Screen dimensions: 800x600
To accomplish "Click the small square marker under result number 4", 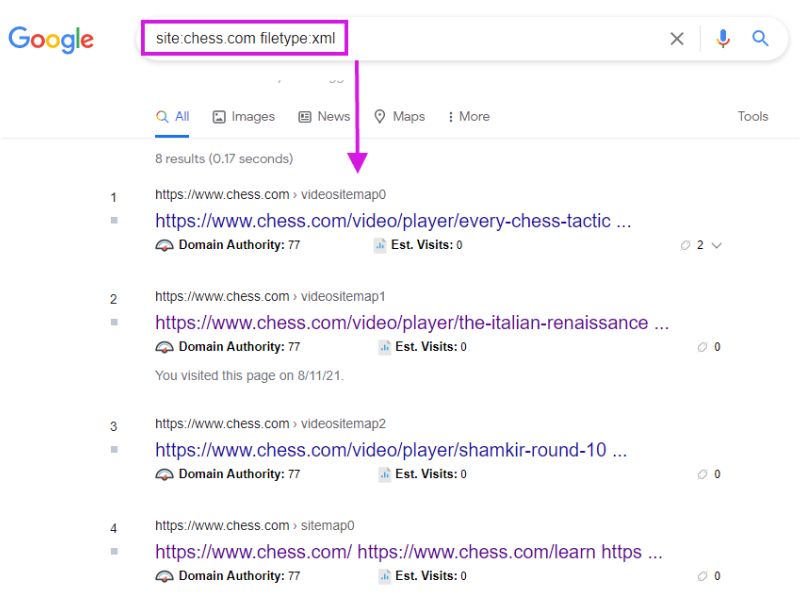I will 114,552.
